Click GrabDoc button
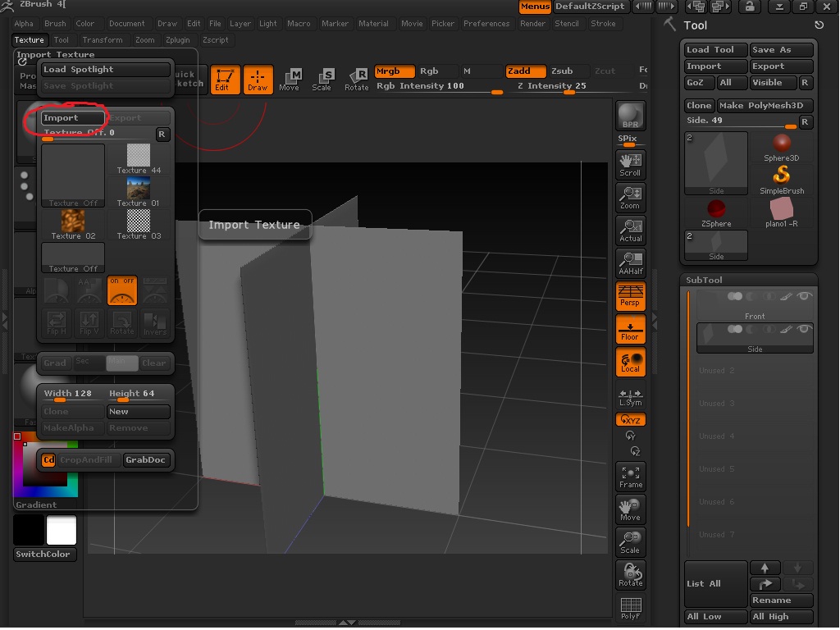 (x=146, y=460)
